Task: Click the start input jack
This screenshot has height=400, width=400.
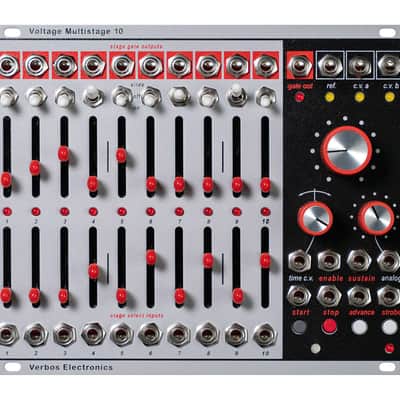Action: [299, 296]
